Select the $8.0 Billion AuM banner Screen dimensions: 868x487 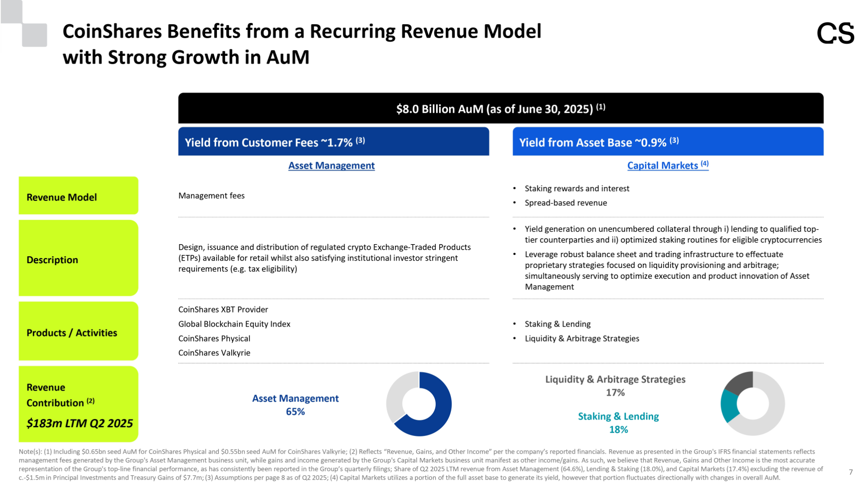(x=500, y=108)
